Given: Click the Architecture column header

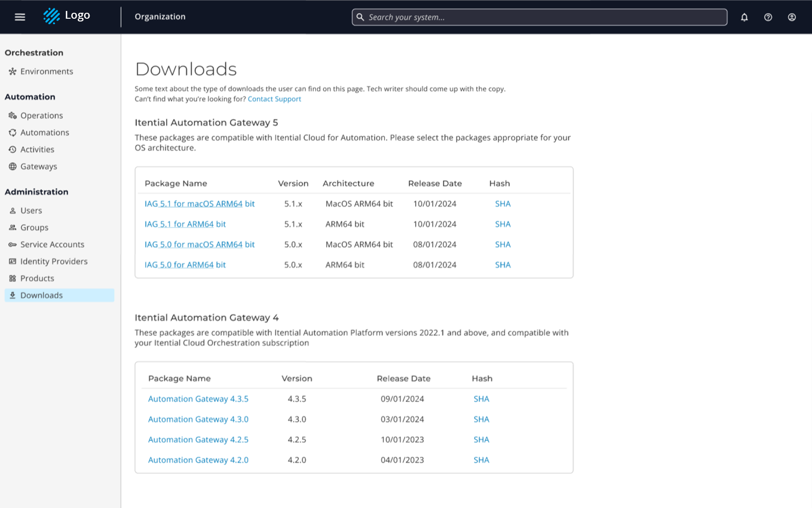Looking at the screenshot, I should click(348, 183).
